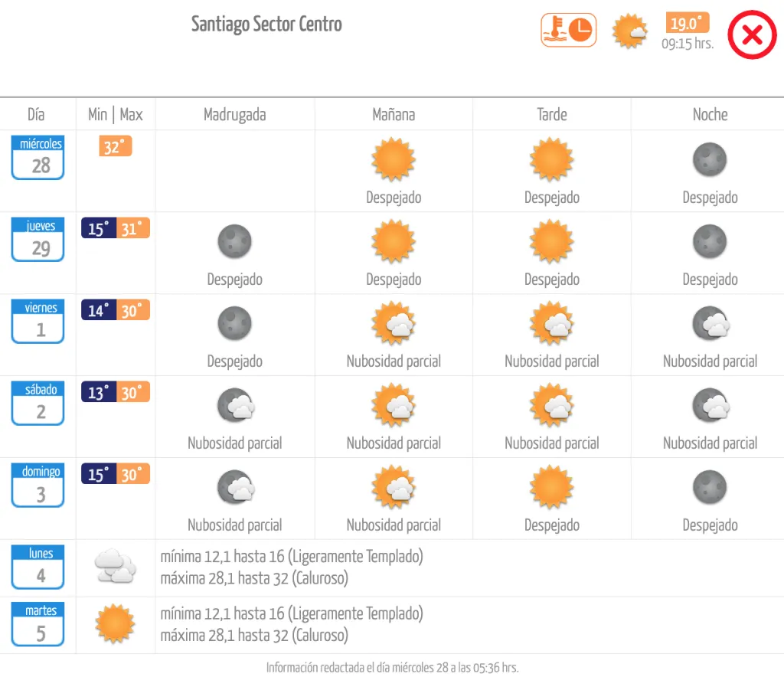Select the current weather sun-with-cloud icon
The width and height of the screenshot is (784, 677).
coord(629,31)
